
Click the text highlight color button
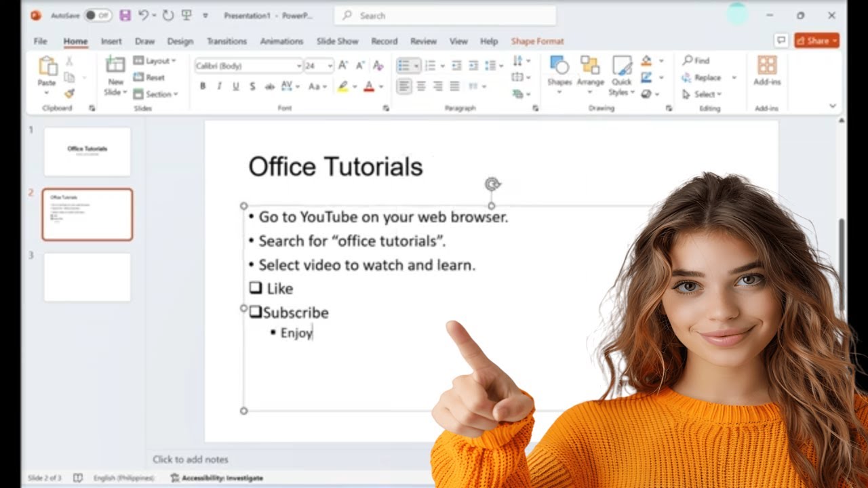pyautogui.click(x=343, y=86)
